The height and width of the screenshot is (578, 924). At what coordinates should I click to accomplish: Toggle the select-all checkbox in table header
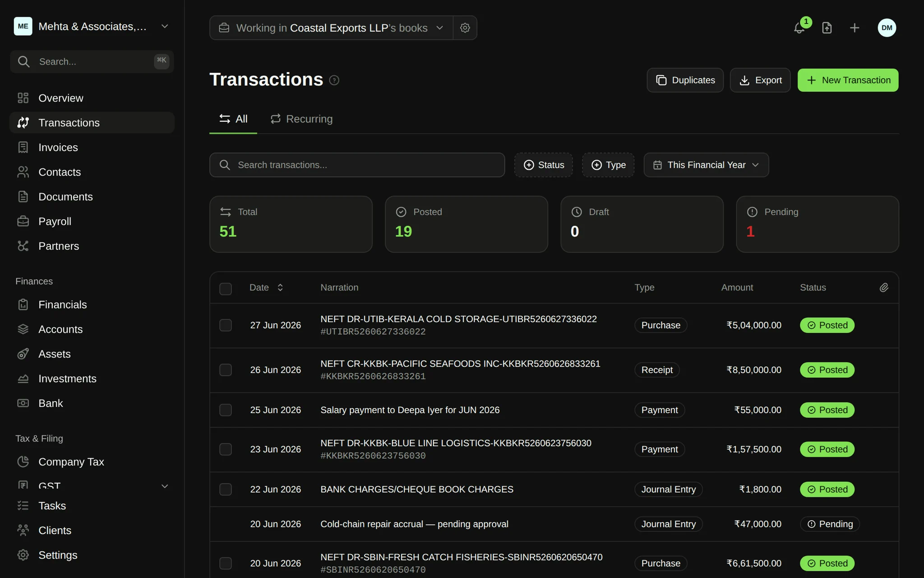[226, 289]
